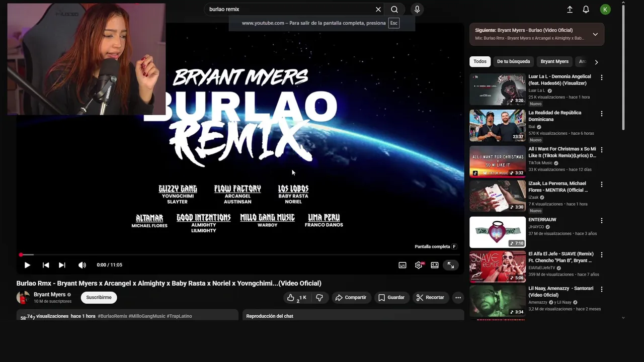
Task: Toggle subtitles on the player
Action: (x=403, y=265)
